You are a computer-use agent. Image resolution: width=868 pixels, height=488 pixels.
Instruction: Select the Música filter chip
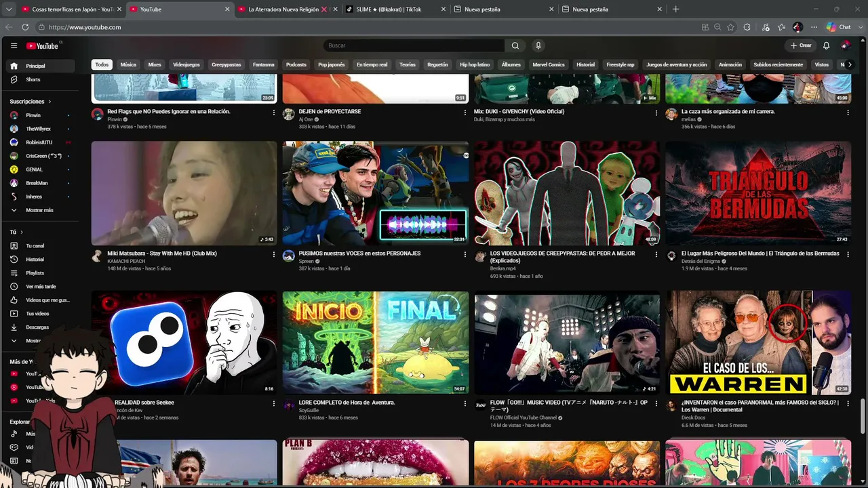[x=128, y=64]
